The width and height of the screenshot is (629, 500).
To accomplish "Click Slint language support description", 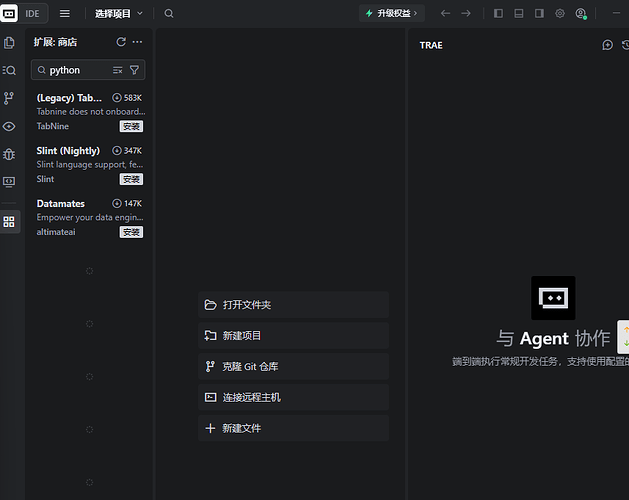I will click(x=89, y=165).
